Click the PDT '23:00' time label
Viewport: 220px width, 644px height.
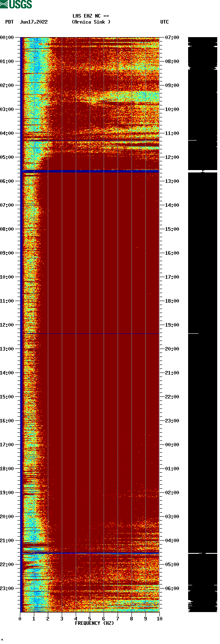(7, 589)
